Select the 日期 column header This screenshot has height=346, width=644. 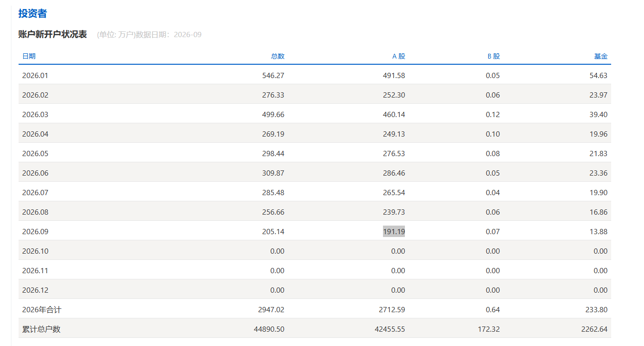pos(29,56)
